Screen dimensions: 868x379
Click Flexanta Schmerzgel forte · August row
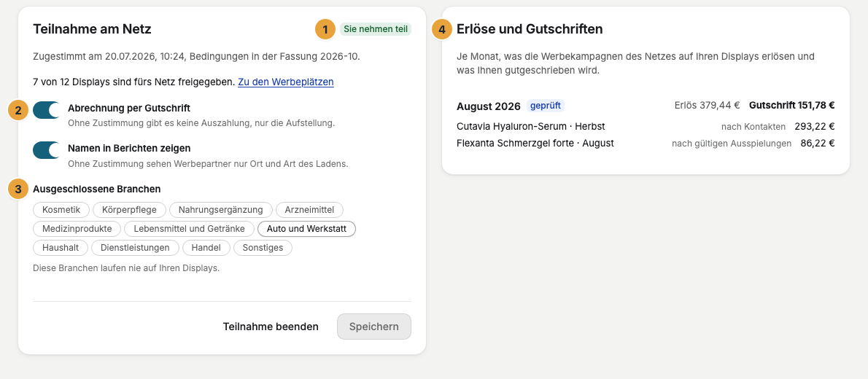tap(646, 144)
